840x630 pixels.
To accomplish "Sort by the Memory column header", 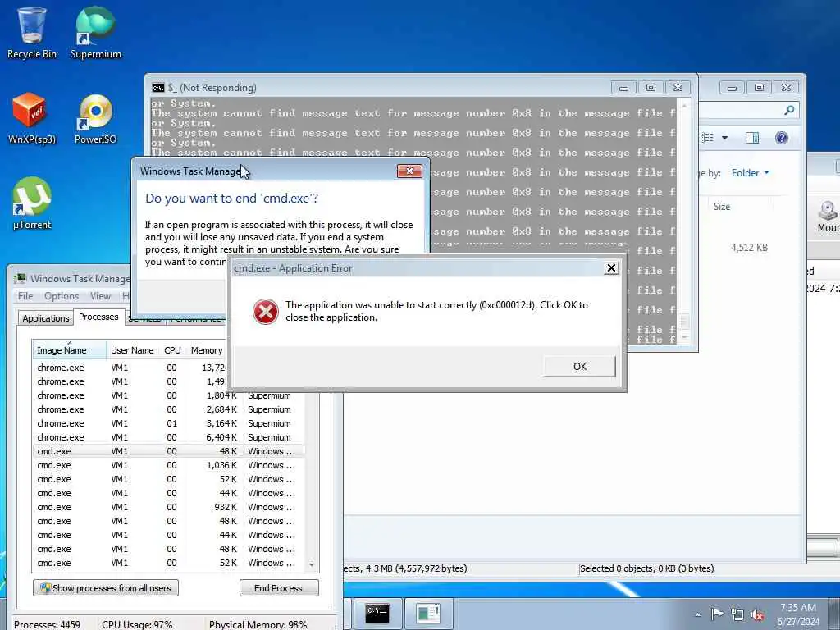I will [207, 349].
